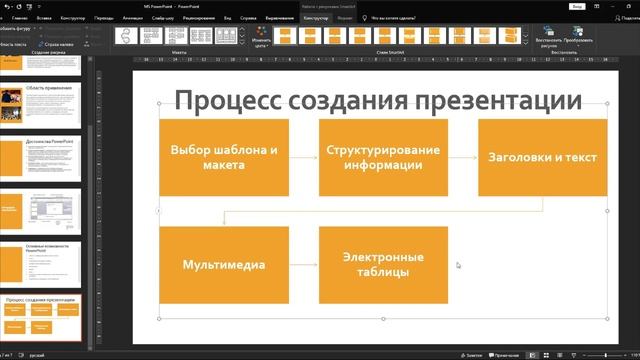Open the Слайд-шоу ribbon tab
The width and height of the screenshot is (640, 360).
(162, 18)
